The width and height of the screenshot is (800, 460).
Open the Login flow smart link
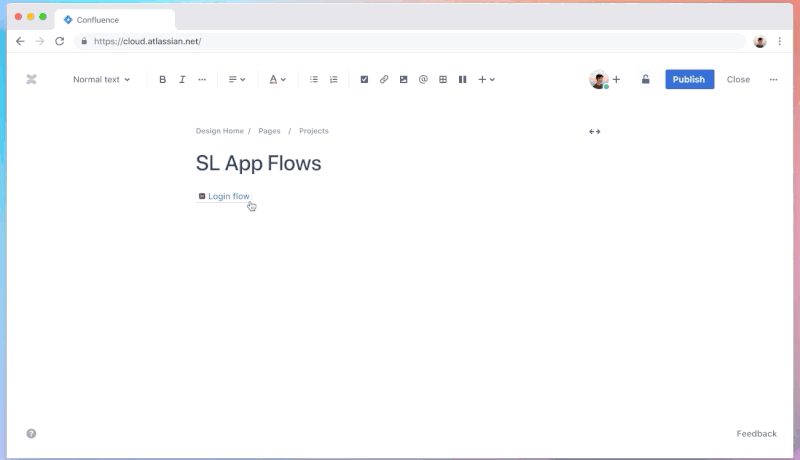pos(224,196)
